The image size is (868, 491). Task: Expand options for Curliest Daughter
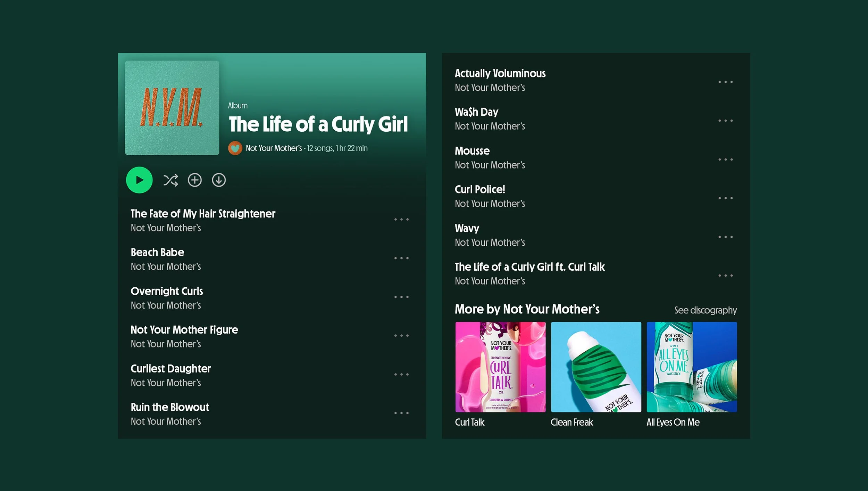pyautogui.click(x=401, y=374)
